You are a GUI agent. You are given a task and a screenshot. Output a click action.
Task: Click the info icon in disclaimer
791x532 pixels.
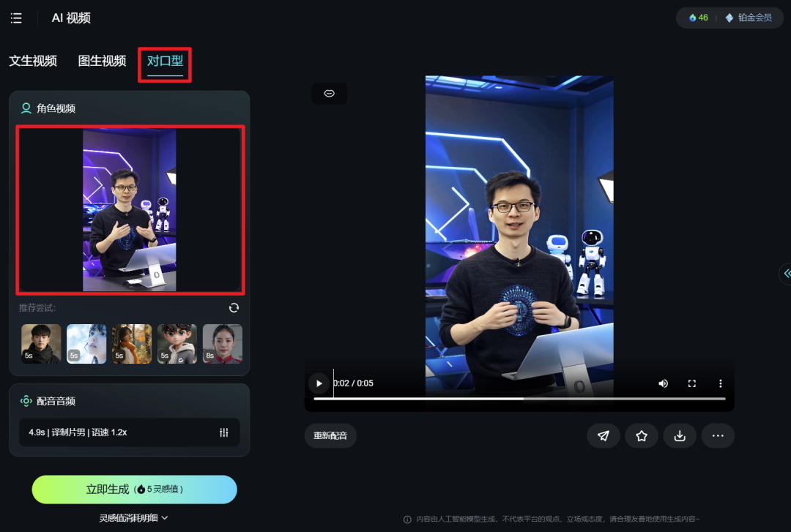click(407, 520)
